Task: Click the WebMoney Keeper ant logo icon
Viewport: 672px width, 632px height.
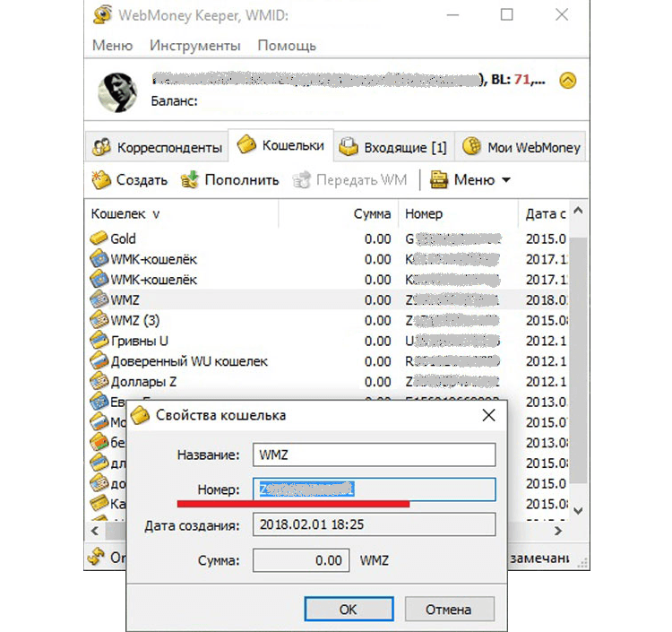Action: point(102,14)
